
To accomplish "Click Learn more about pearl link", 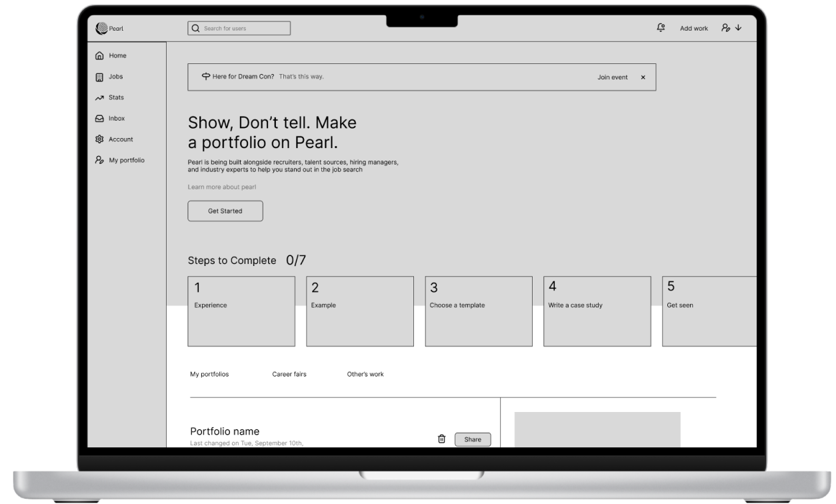I will pos(222,187).
